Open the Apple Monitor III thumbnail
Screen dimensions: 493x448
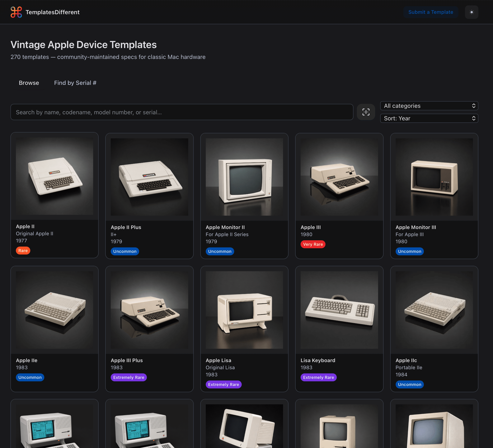(x=434, y=177)
